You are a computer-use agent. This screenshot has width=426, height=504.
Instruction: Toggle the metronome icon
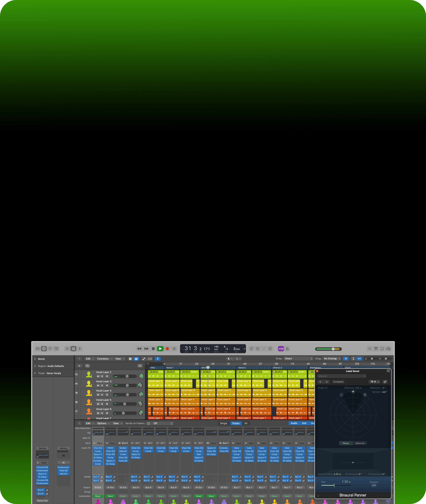click(287, 349)
